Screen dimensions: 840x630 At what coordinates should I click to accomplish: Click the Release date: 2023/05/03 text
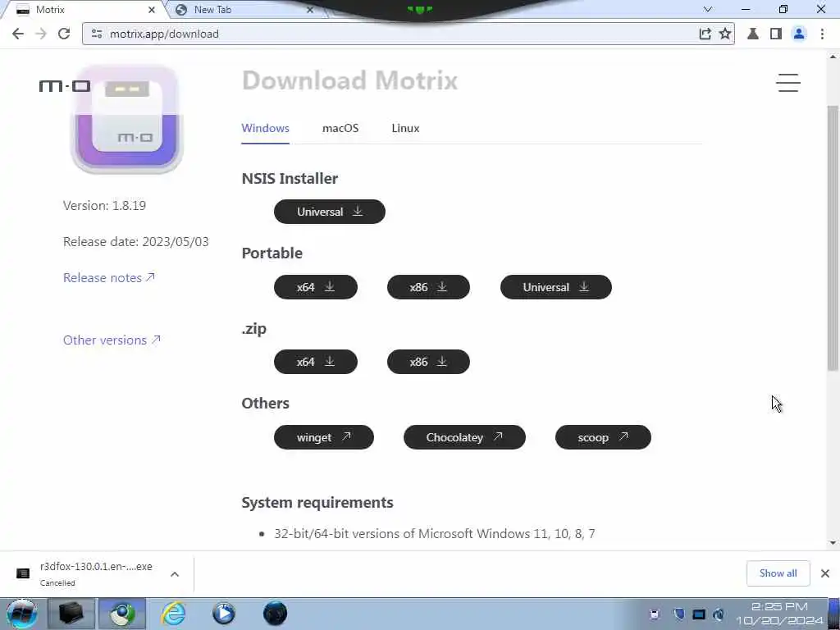tap(135, 242)
